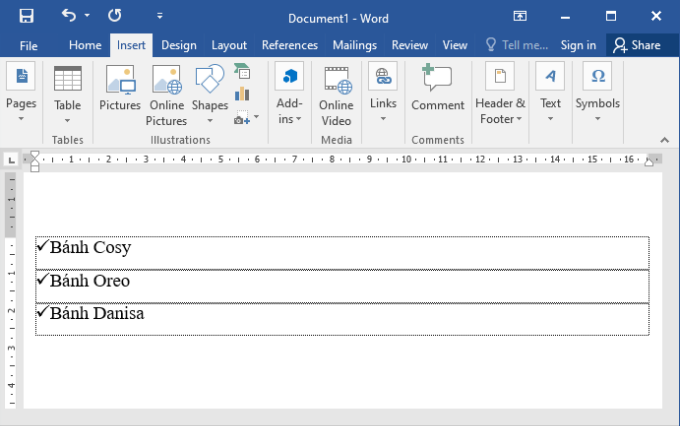682x426 pixels.
Task: Insert a SmartArt graphic
Action: click(x=242, y=71)
